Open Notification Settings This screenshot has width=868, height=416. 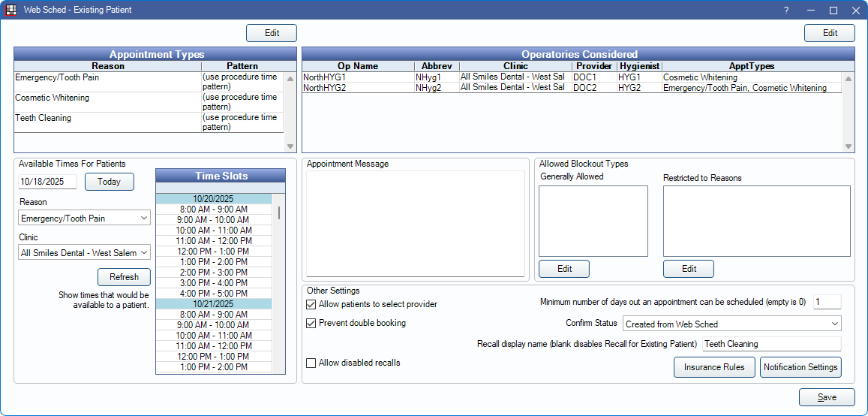click(800, 367)
